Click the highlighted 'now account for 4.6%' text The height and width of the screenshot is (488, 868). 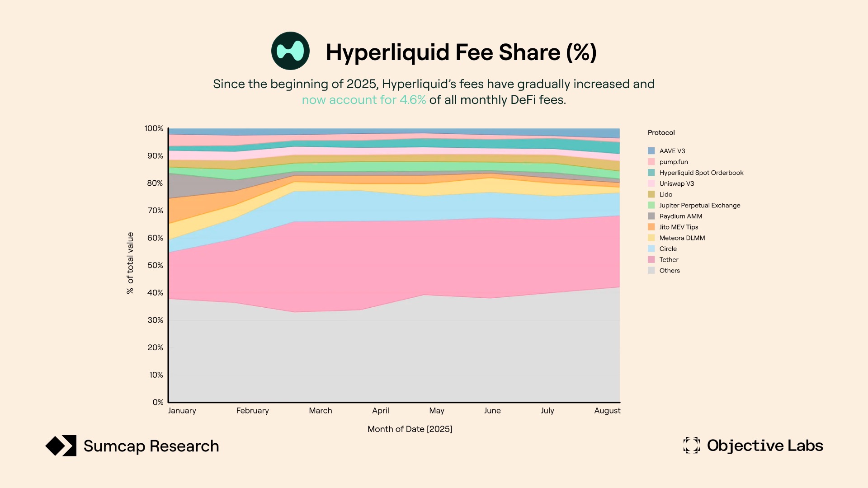tap(363, 100)
